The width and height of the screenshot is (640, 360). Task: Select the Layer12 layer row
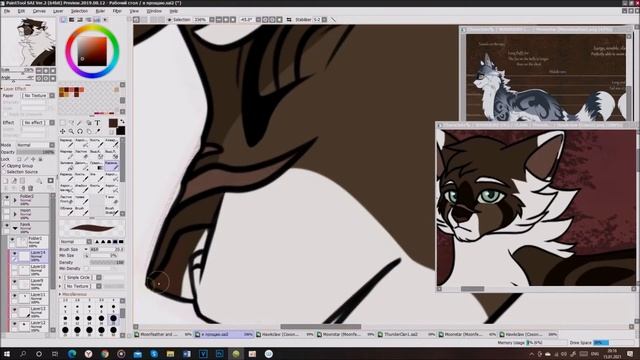31,325
